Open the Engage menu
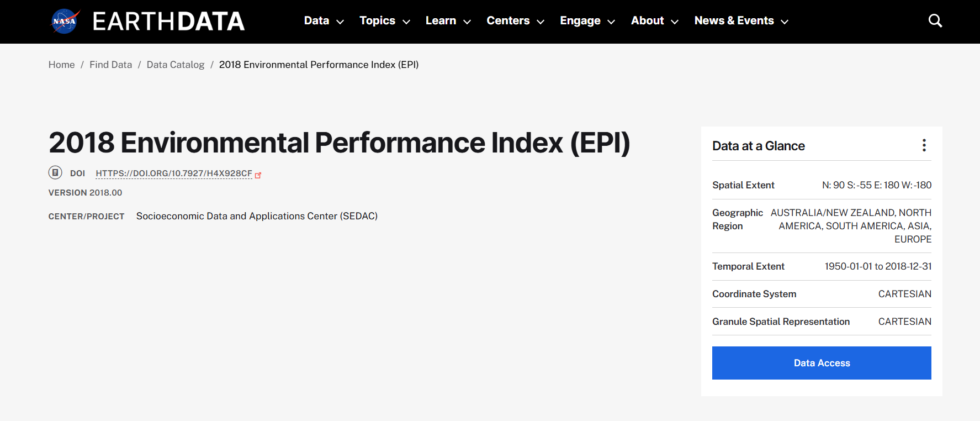Viewport: 980px width, 421px height. [x=580, y=21]
